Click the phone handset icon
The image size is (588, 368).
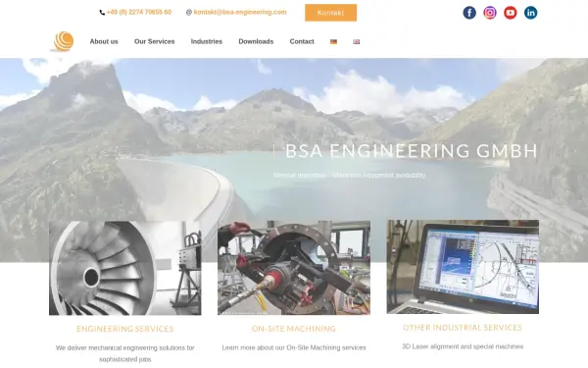(102, 13)
